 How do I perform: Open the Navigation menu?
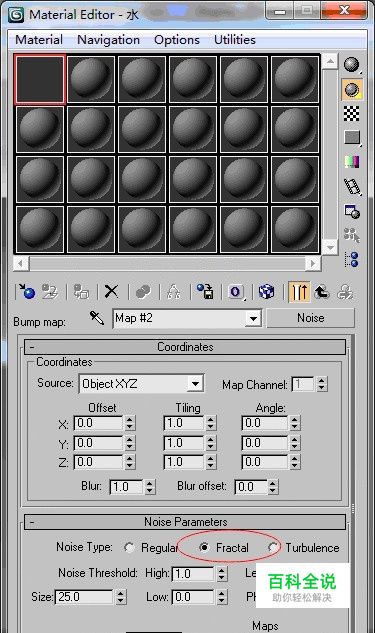pos(108,40)
